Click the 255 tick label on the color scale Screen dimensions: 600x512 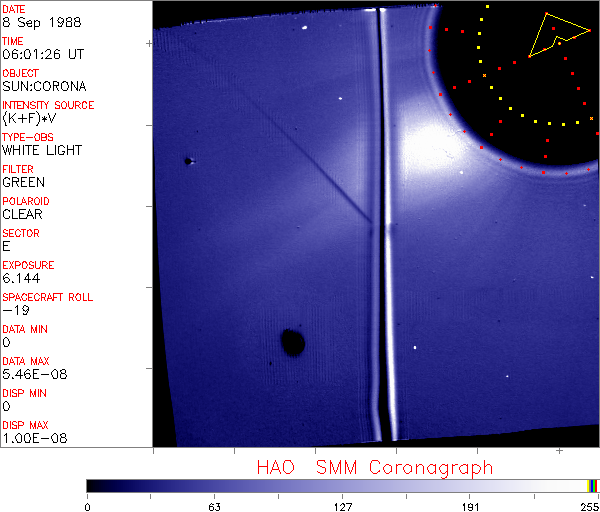pyautogui.click(x=590, y=507)
